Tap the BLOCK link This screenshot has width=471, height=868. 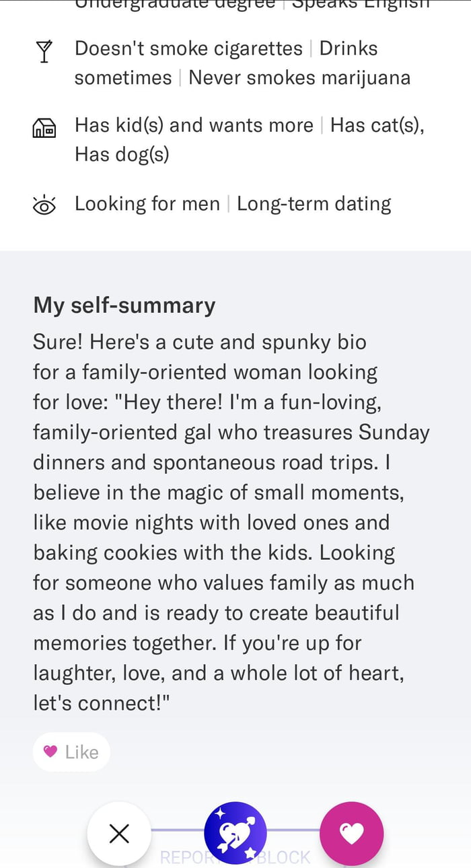285,858
